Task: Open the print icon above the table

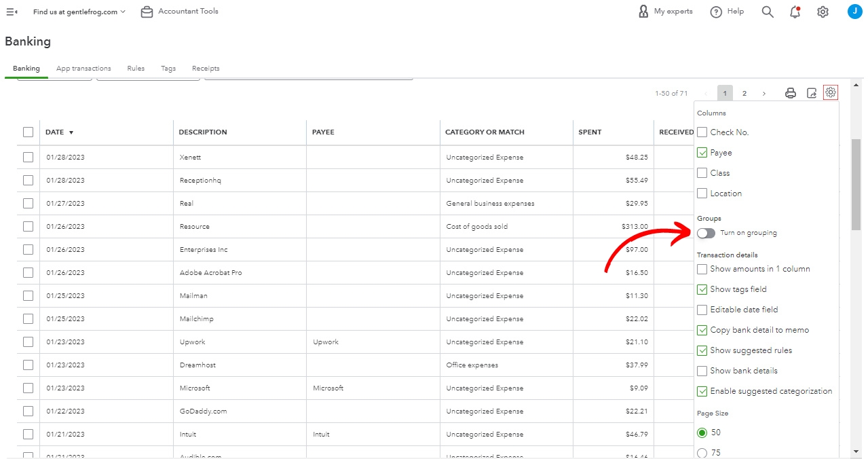Action: (790, 93)
